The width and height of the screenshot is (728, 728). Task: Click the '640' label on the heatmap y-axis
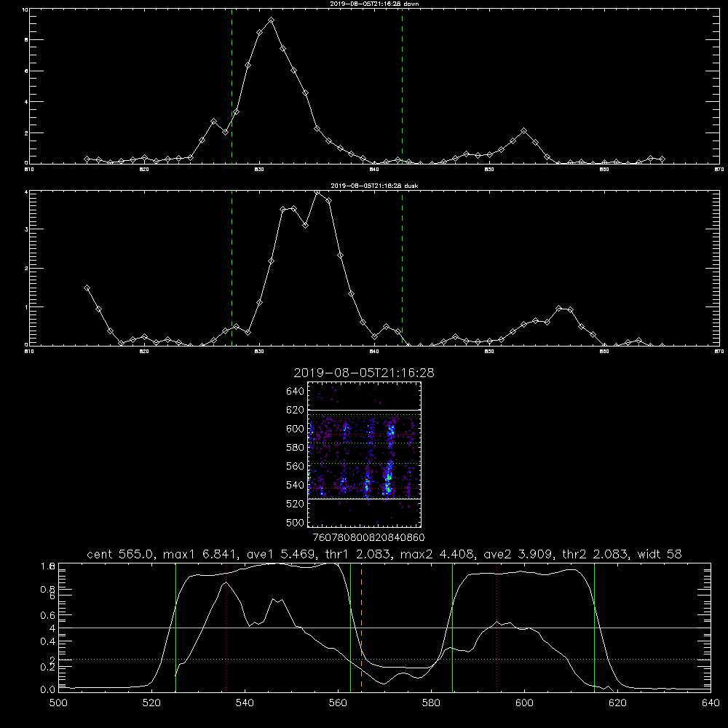pos(296,391)
